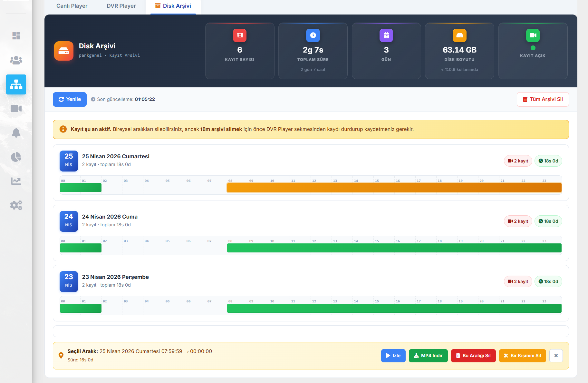Image resolution: width=588 pixels, height=383 pixels.
Task: Refresh the archive with Yenile button
Action: (70, 99)
